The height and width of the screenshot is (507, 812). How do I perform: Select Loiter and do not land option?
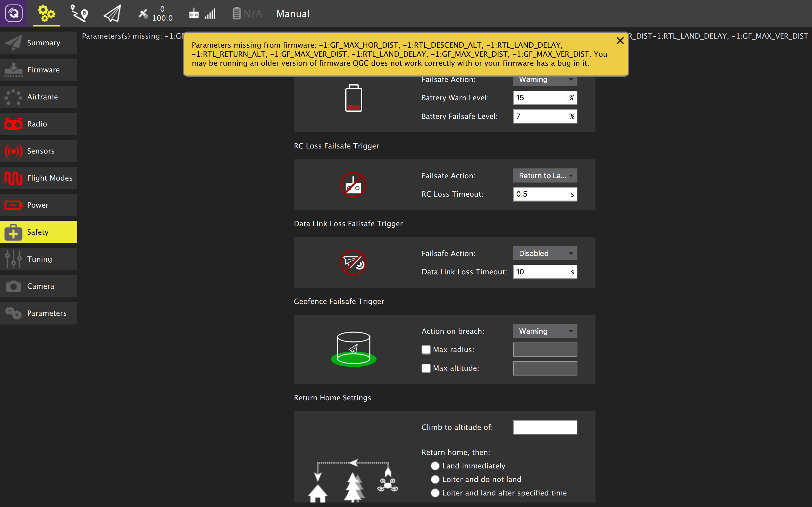tap(435, 479)
